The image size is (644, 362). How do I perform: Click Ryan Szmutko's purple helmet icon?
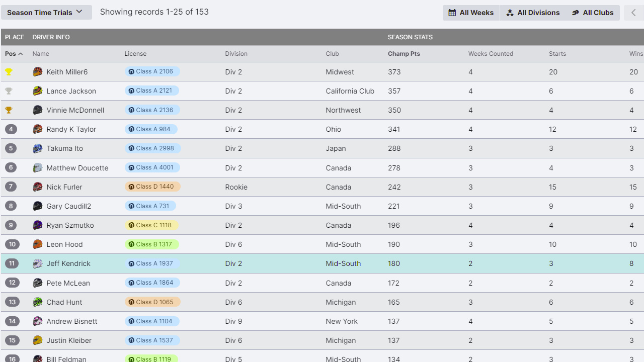click(38, 225)
